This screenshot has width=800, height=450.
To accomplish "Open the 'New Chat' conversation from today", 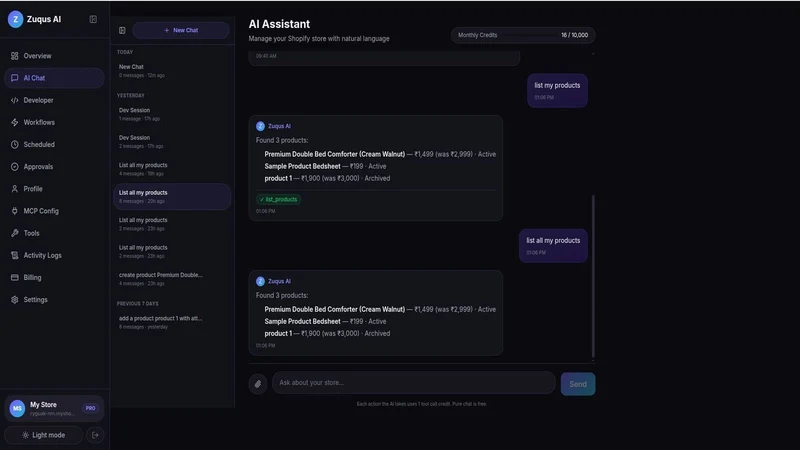I will (x=172, y=70).
